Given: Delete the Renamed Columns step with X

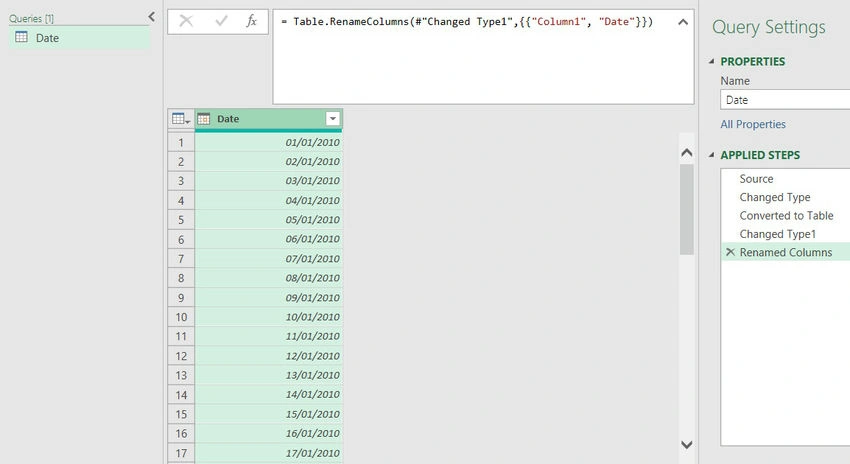Looking at the screenshot, I should click(730, 252).
